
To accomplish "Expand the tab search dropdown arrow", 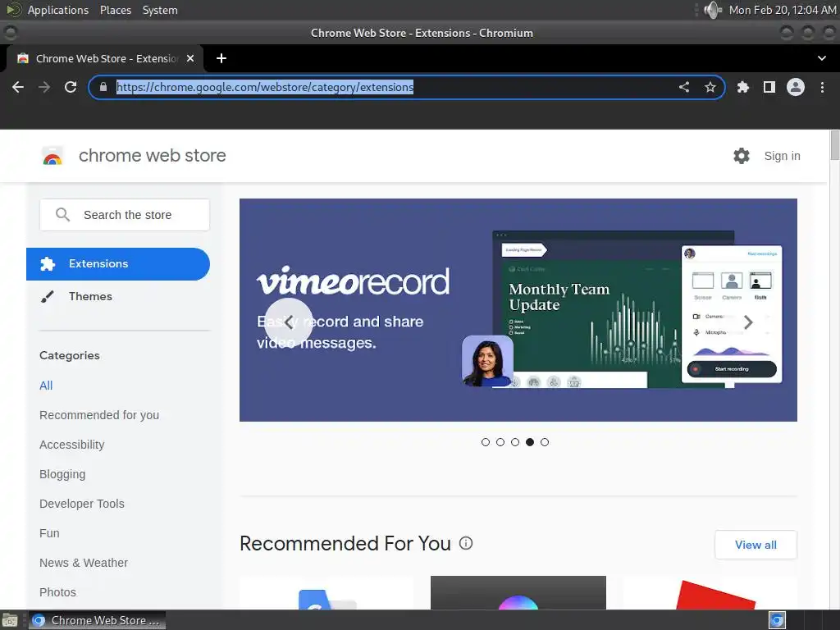I will pos(822,58).
